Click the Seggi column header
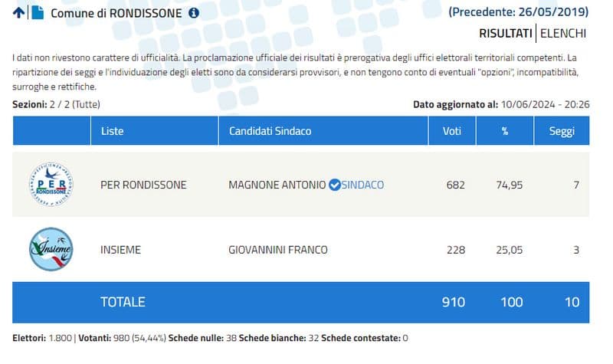Screen dimensions: 613x364 pyautogui.click(x=562, y=131)
